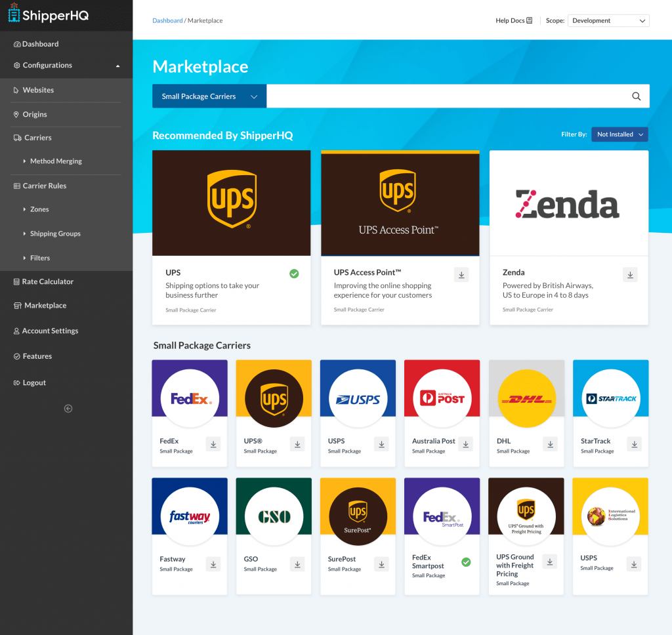Click the UPS Access Point banner image
Viewport: 672px width, 635px height.
tap(400, 203)
